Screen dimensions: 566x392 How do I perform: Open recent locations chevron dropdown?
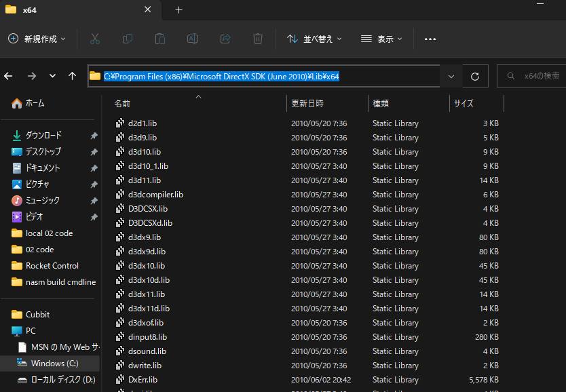53,76
